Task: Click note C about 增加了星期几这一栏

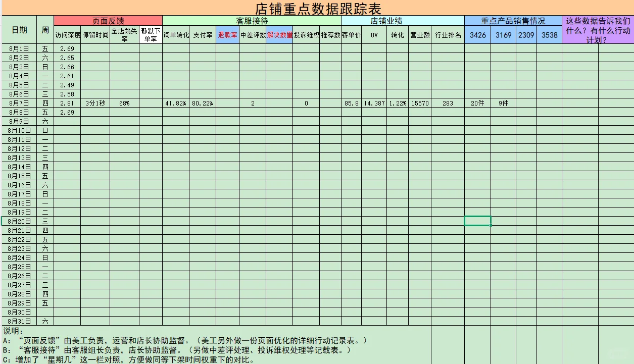Action: (x=129, y=359)
